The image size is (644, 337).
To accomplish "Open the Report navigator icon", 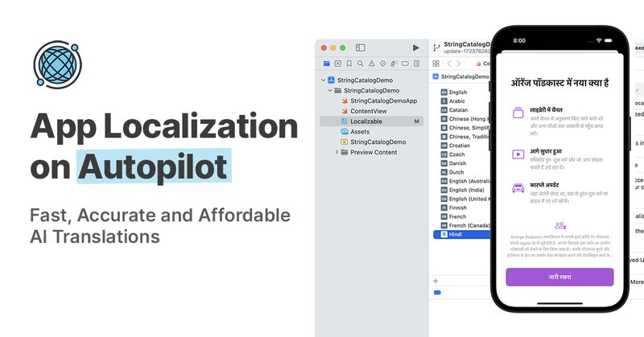I will coord(416,64).
